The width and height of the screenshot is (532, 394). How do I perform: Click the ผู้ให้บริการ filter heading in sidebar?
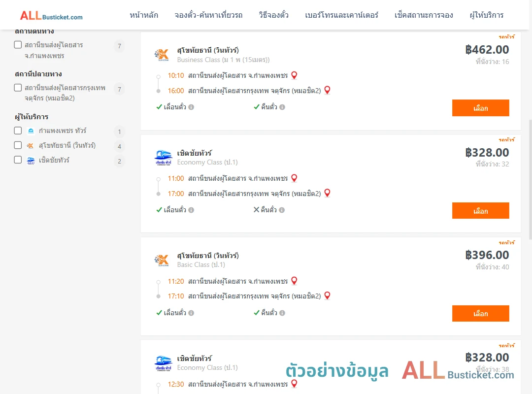click(x=32, y=117)
